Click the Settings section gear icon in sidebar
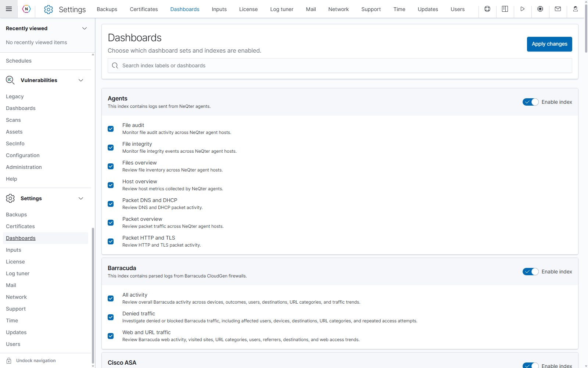 click(10, 198)
